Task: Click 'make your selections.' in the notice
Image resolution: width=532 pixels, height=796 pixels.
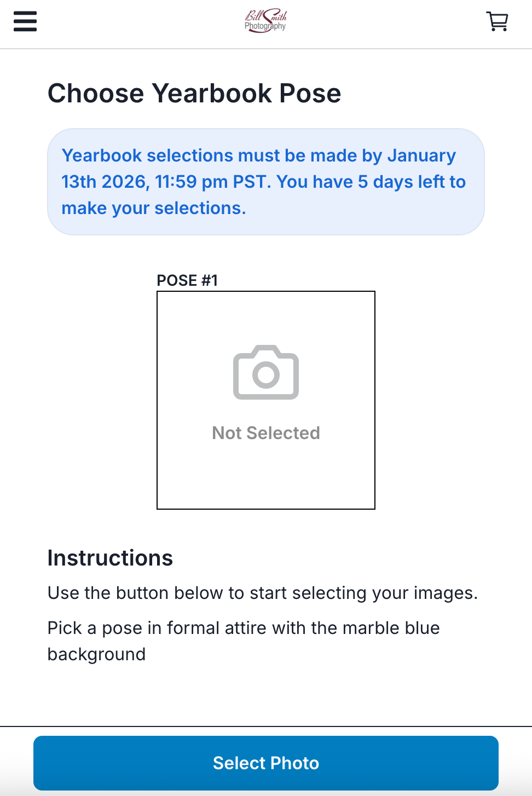Action: pyautogui.click(x=154, y=208)
